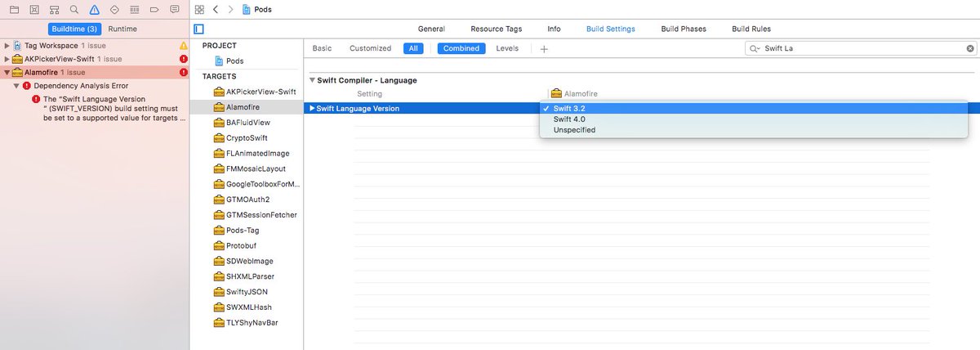Collapse Swift Compiler - Language section
This screenshot has width=980, height=350.
click(312, 80)
